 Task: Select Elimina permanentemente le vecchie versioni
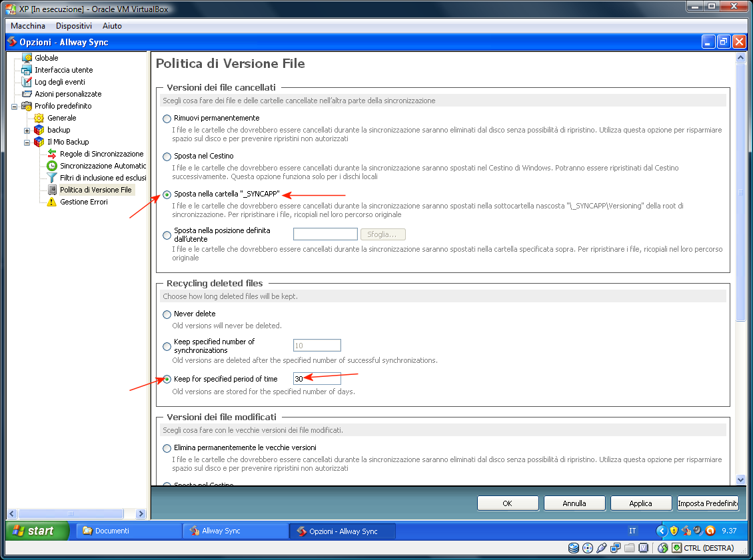[167, 448]
